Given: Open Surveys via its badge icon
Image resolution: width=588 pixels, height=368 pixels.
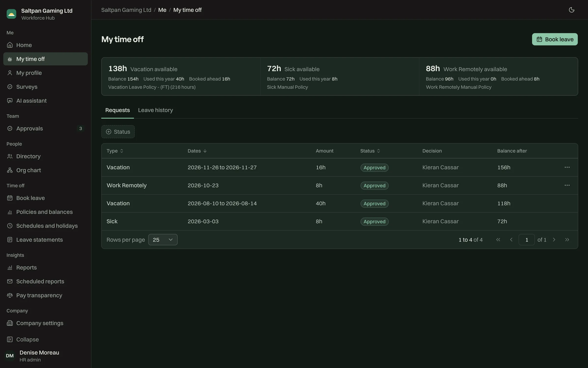Looking at the screenshot, I should pyautogui.click(x=10, y=87).
